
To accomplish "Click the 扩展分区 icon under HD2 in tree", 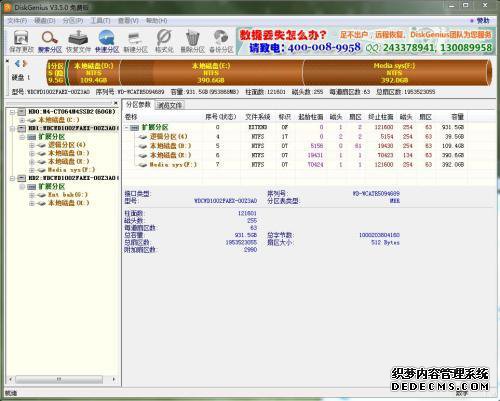I will (x=32, y=187).
